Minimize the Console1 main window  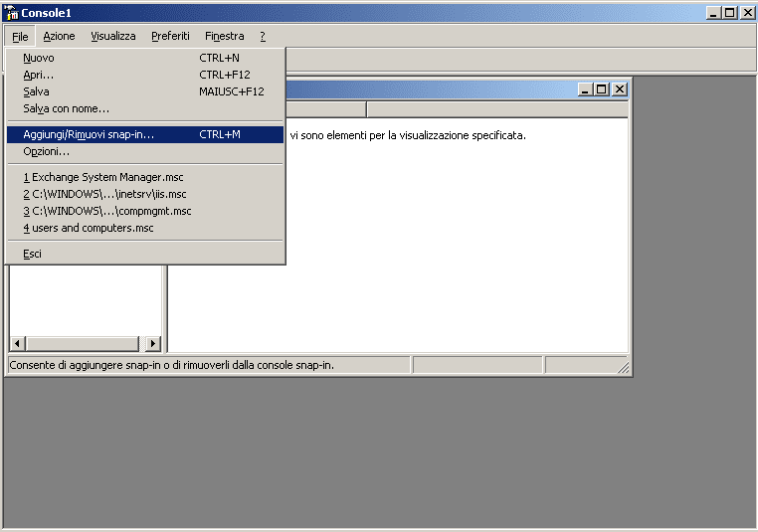713,13
